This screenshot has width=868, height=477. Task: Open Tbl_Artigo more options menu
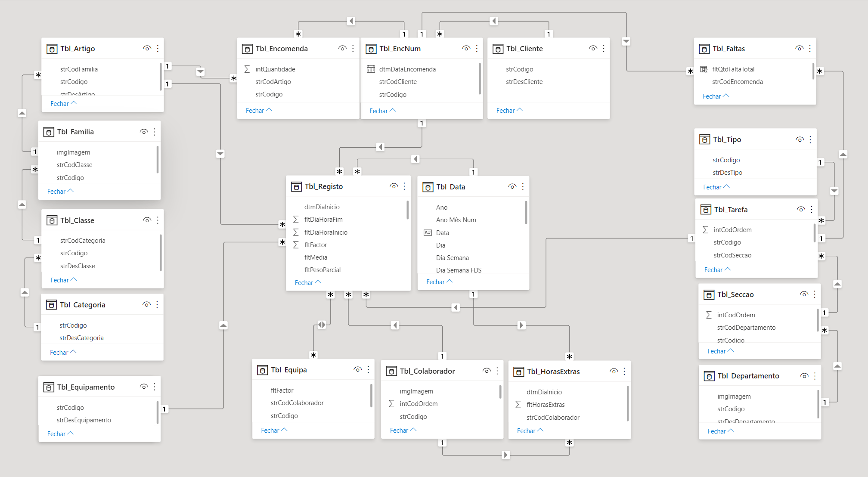point(158,49)
